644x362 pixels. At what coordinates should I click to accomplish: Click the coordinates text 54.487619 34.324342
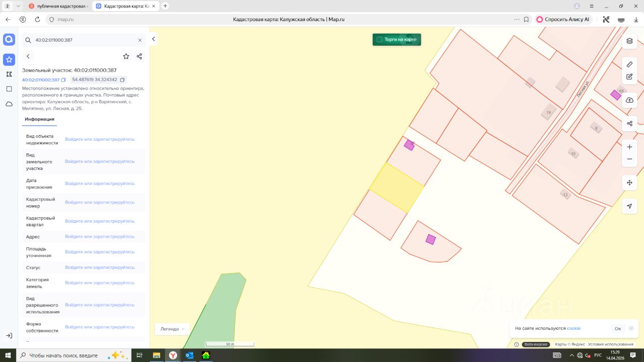95,80
